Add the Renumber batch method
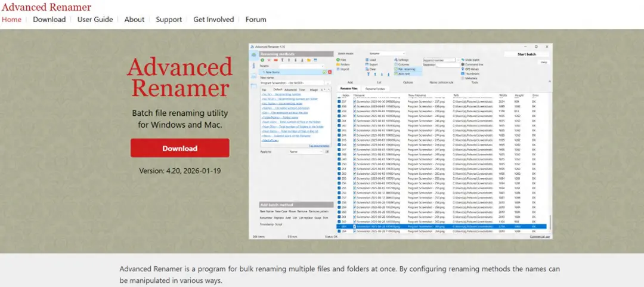Screen dimensions: 644x287 coord(266,218)
